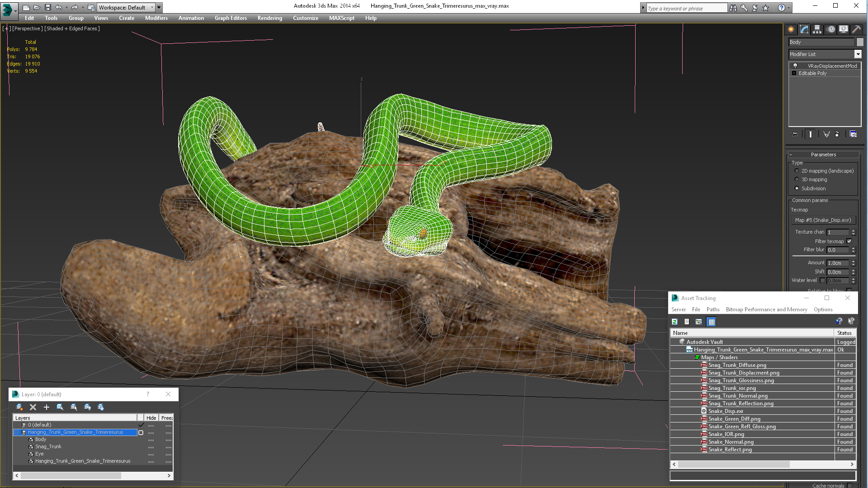This screenshot has width=868, height=488.
Task: Toggle the Filter texmap checkbox
Action: coord(849,241)
